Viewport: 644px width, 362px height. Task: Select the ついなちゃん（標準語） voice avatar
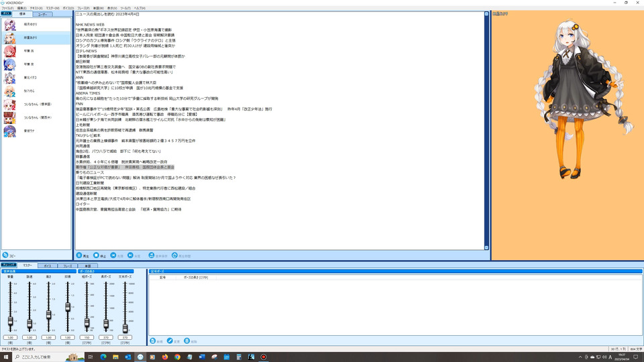tap(10, 105)
